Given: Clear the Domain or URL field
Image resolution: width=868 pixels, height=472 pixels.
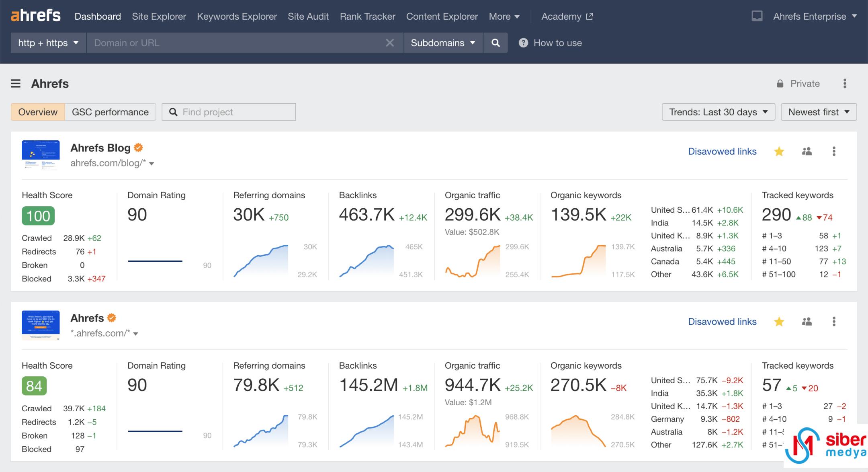Looking at the screenshot, I should click(389, 43).
